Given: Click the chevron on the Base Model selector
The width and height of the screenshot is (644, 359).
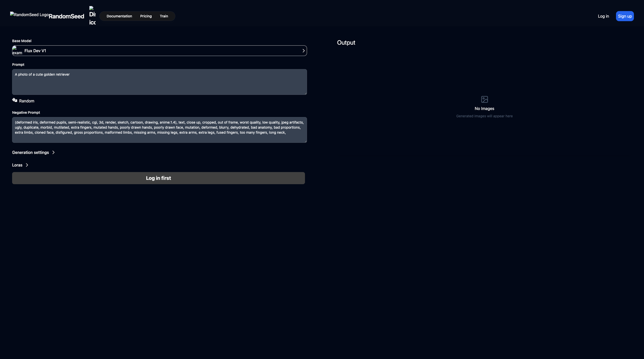Looking at the screenshot, I should pyautogui.click(x=304, y=51).
